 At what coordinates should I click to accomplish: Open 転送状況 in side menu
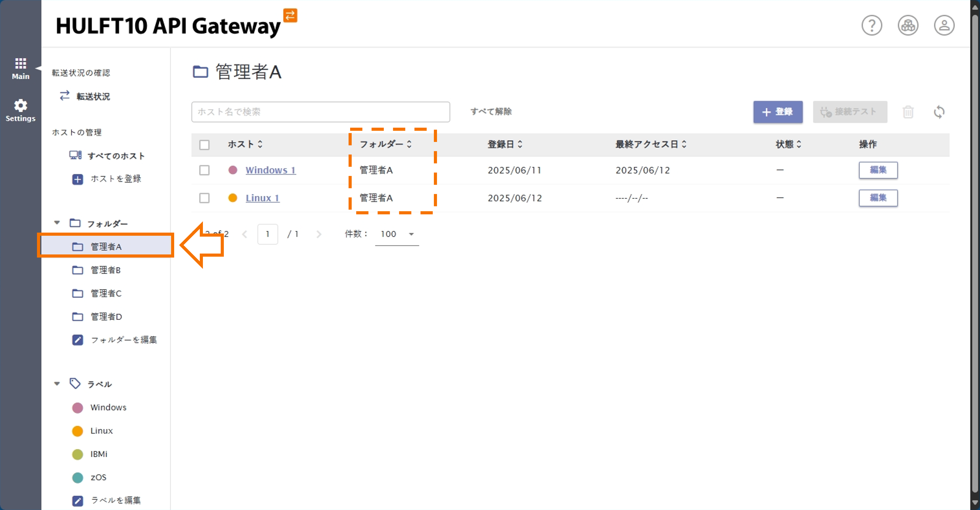[x=93, y=96]
